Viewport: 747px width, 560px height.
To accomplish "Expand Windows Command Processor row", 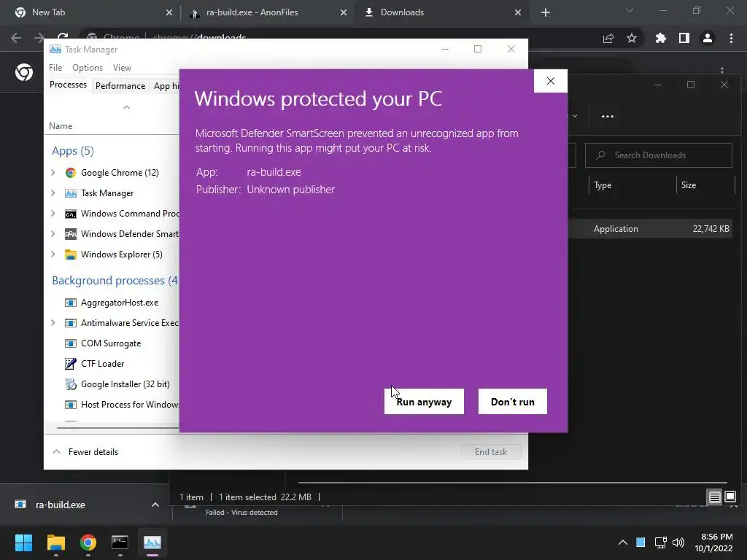I will click(53, 214).
